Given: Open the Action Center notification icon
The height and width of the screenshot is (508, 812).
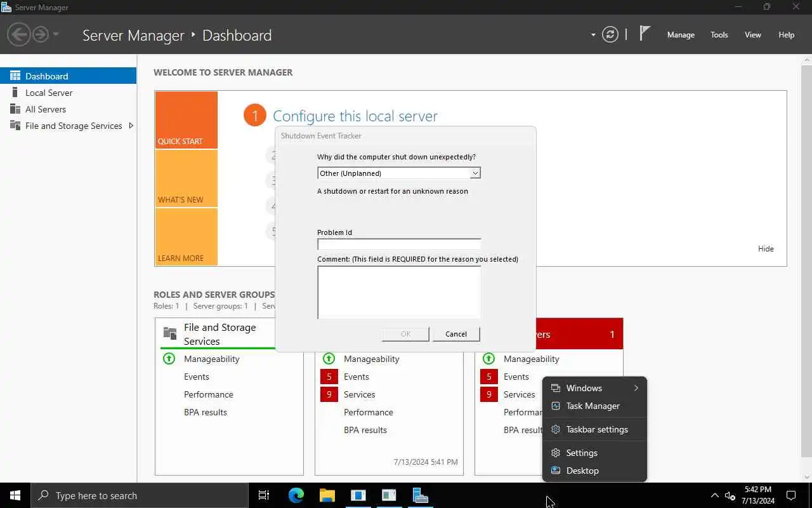Looking at the screenshot, I should [x=791, y=495].
